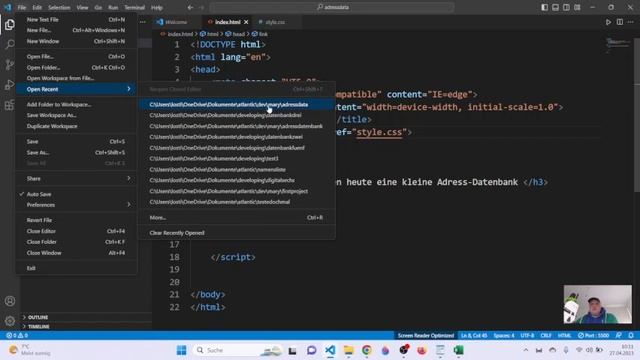Open Google Chrome on the taskbar
Screen dimensions: 640x360
click(367, 350)
